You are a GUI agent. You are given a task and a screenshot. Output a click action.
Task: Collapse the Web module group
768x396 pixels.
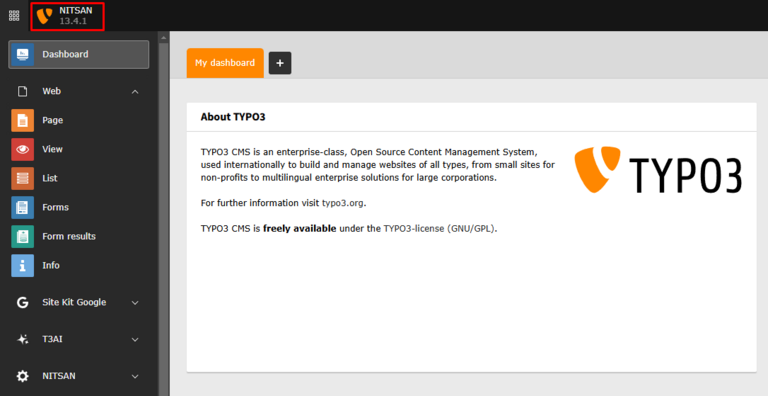pyautogui.click(x=135, y=92)
